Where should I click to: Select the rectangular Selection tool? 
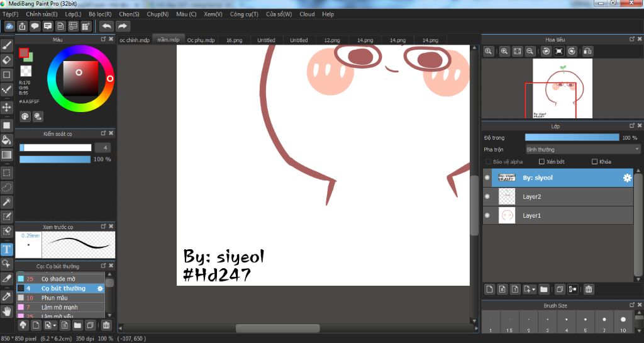pyautogui.click(x=6, y=172)
